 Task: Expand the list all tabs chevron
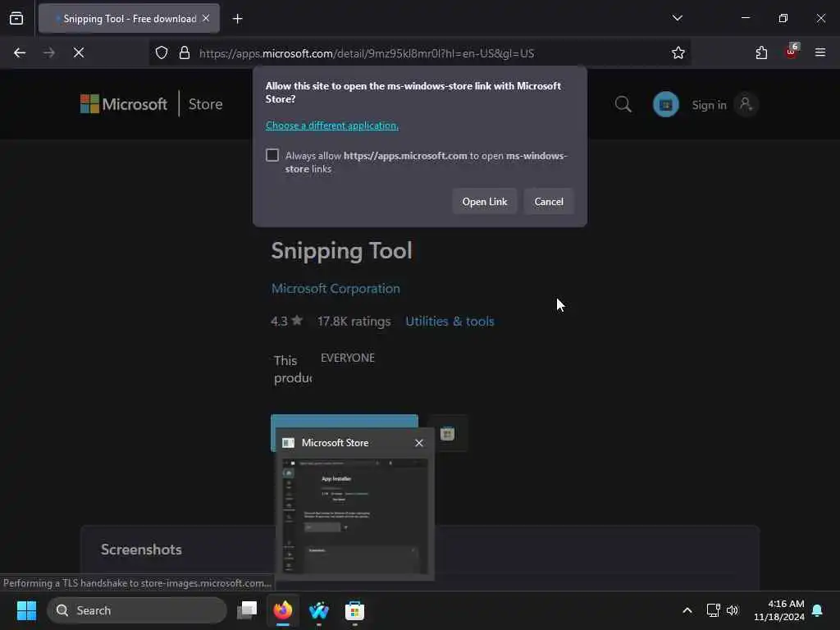coord(677,18)
